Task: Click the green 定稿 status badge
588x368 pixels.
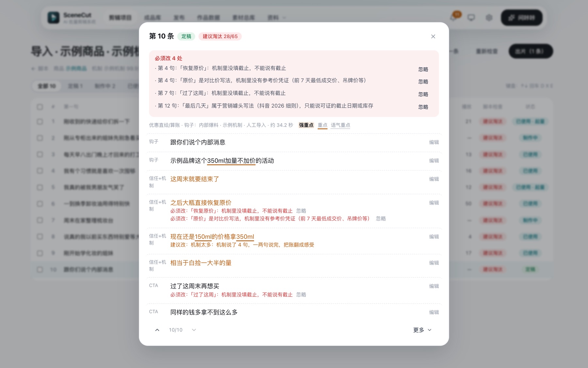Action: (x=186, y=36)
